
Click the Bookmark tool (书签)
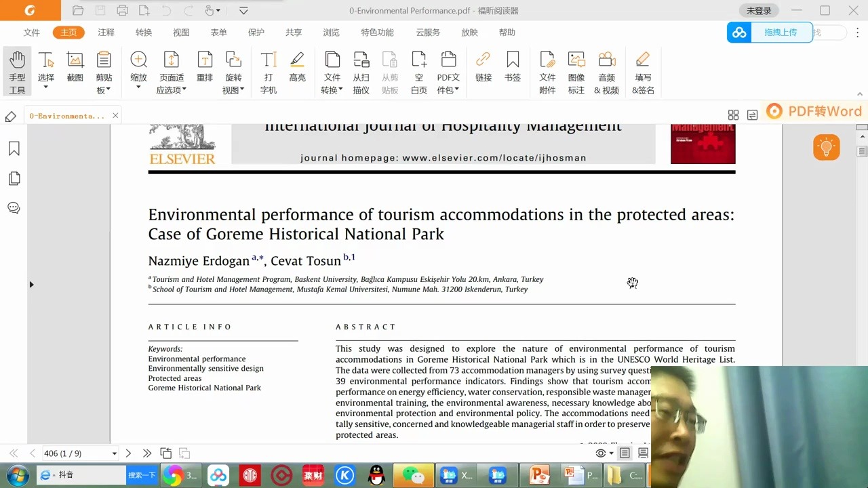coord(513,66)
